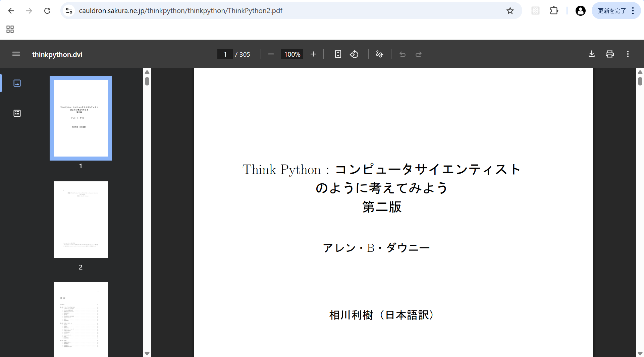The height and width of the screenshot is (357, 644).
Task: Open the Chrome profile avatar
Action: click(581, 11)
